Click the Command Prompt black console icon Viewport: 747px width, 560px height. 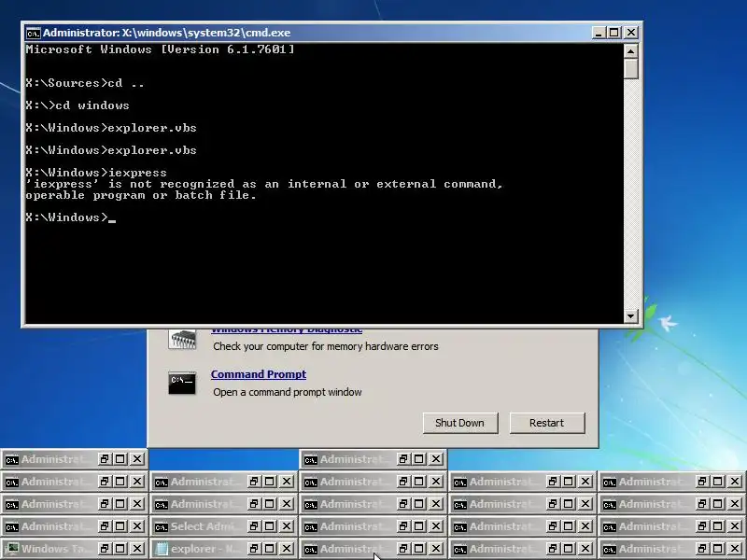click(x=182, y=383)
